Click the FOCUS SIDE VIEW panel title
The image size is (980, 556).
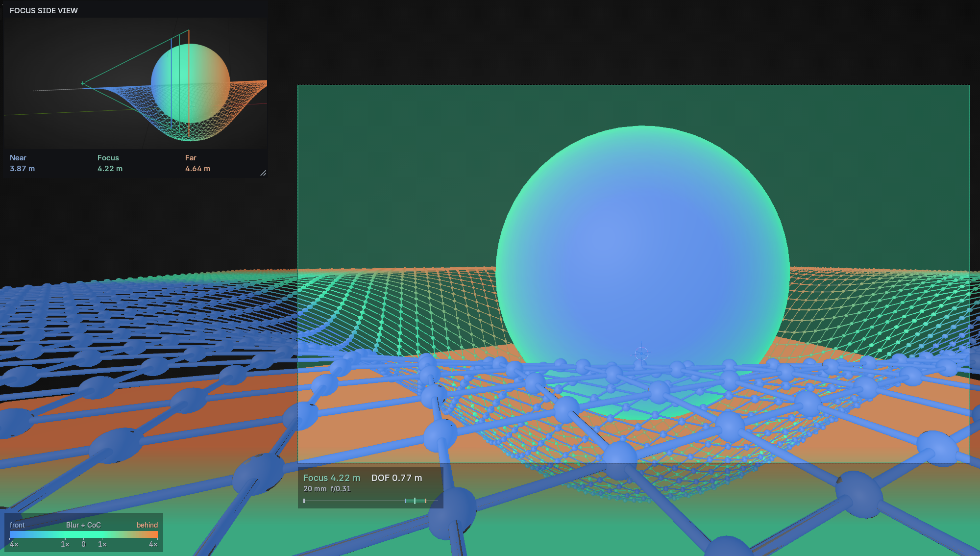[44, 11]
